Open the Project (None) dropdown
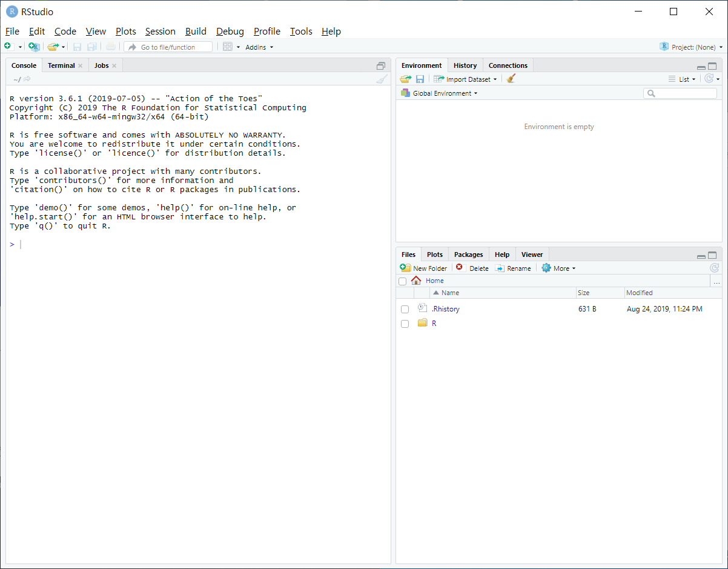728x569 pixels. (691, 47)
